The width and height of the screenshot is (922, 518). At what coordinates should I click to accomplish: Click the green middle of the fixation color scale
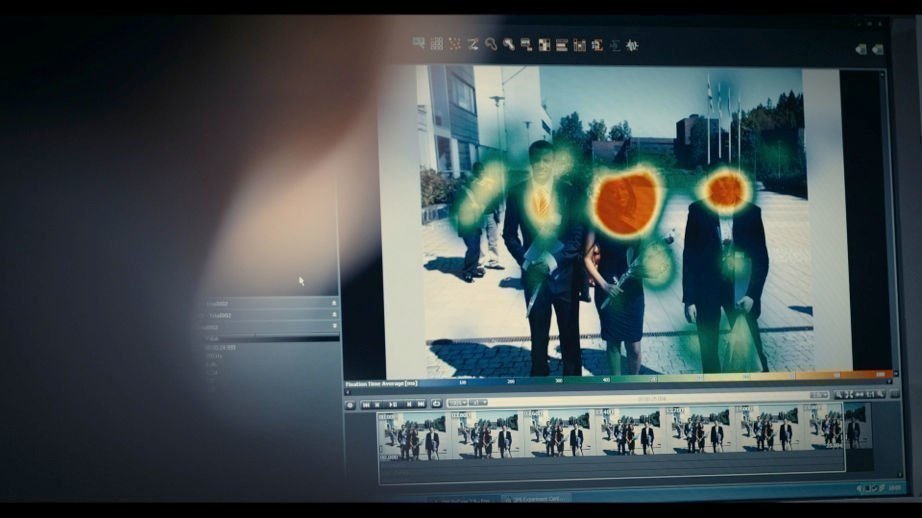pos(635,380)
